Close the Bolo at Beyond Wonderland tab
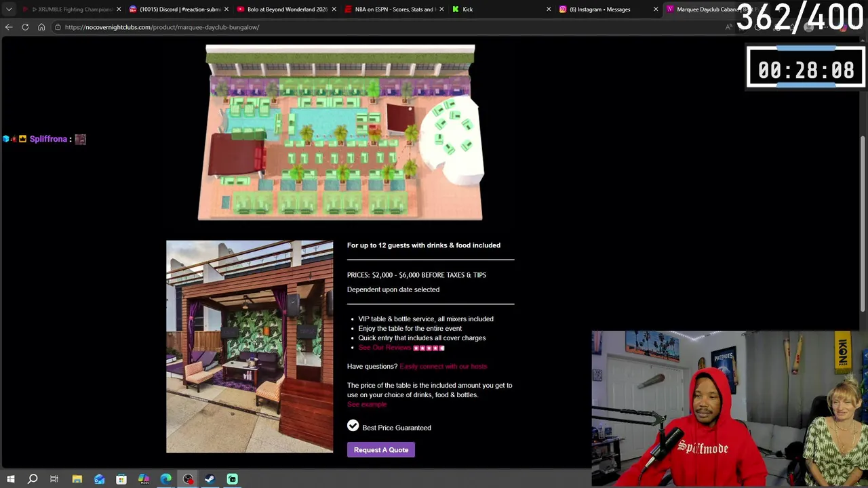 tap(334, 9)
